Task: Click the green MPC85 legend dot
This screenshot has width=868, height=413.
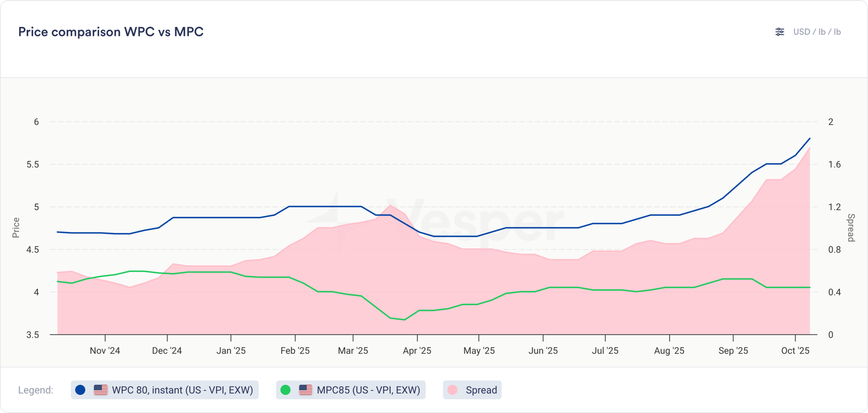Action: click(x=285, y=390)
